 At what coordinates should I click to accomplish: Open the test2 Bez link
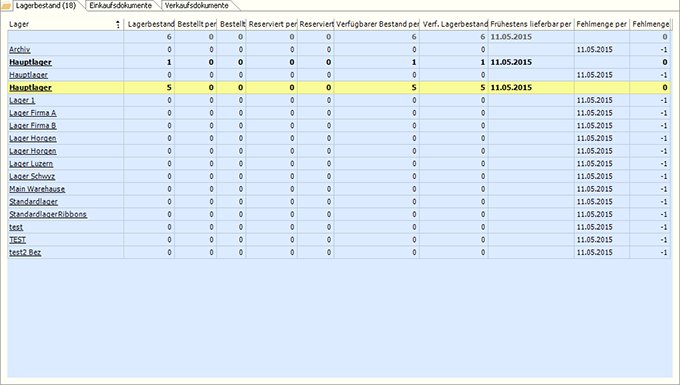click(x=25, y=252)
